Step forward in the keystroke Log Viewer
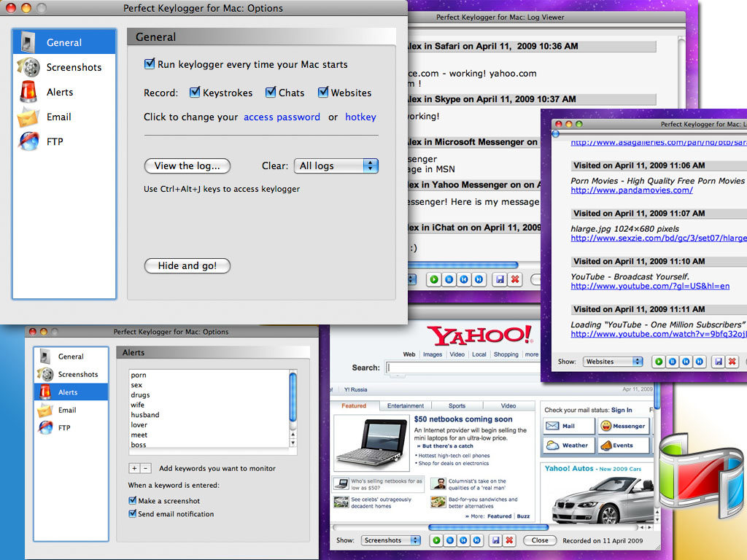747x560 pixels. point(479,279)
